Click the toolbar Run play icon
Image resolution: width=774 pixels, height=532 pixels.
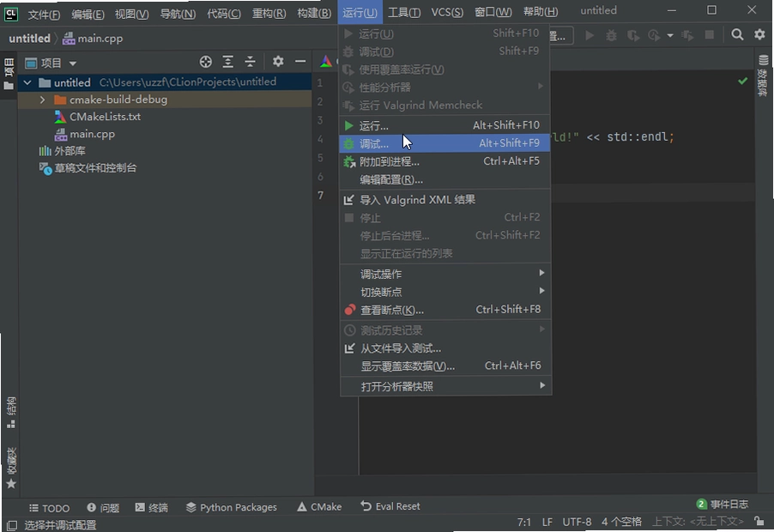pos(590,35)
